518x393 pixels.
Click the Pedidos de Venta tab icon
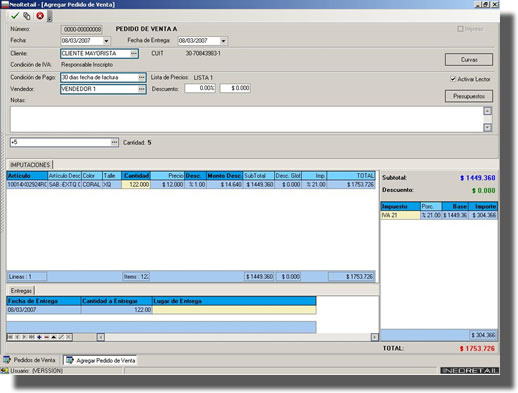(x=7, y=360)
